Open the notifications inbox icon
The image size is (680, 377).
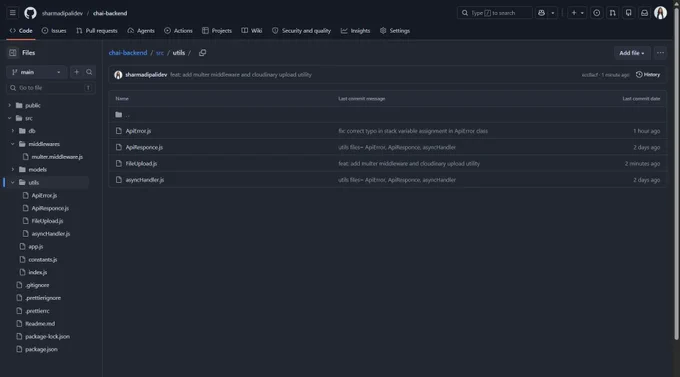(644, 13)
